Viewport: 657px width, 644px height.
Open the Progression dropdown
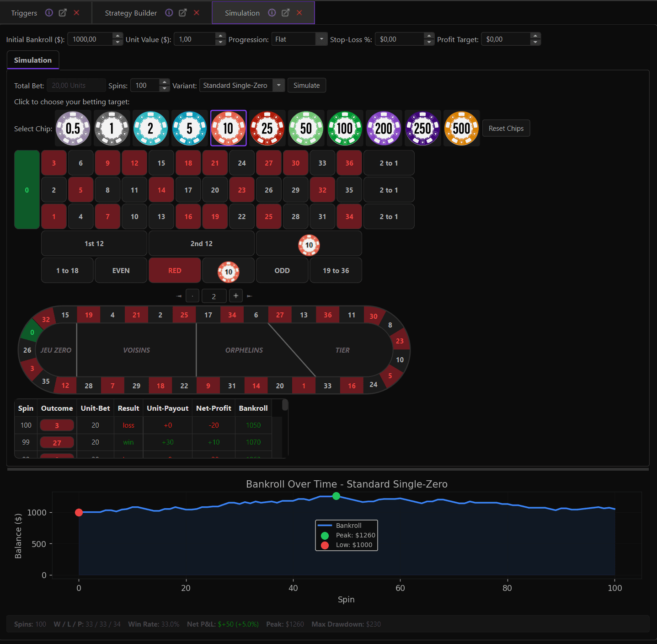click(x=299, y=39)
